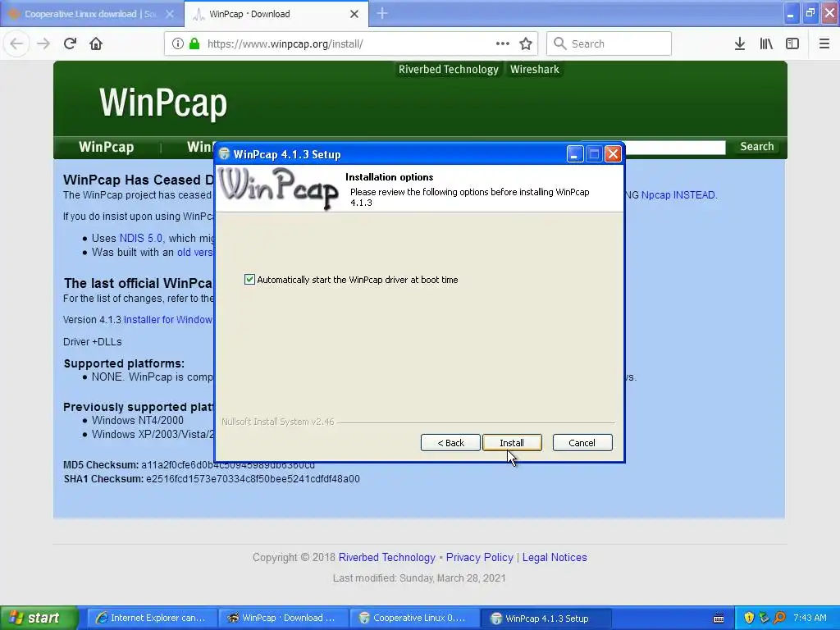Reload the page in Firefox

click(x=71, y=43)
